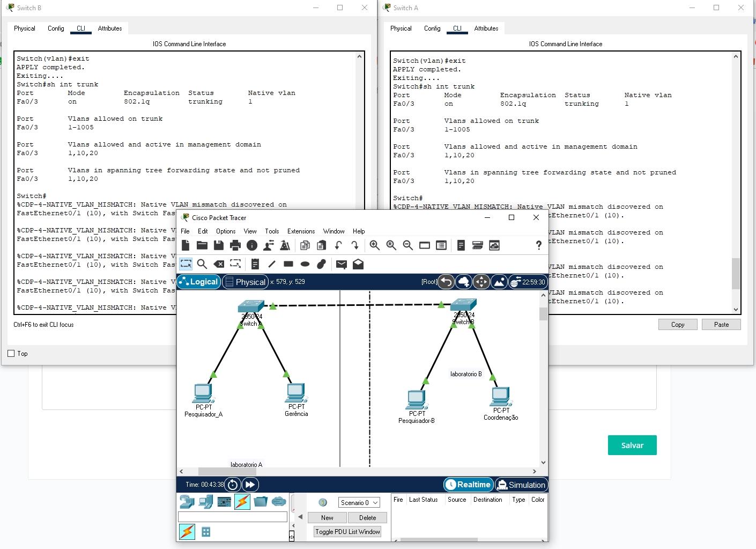Add a Complex PDU with open envelope icon
Screen dimensions: 756x549
tap(358, 263)
